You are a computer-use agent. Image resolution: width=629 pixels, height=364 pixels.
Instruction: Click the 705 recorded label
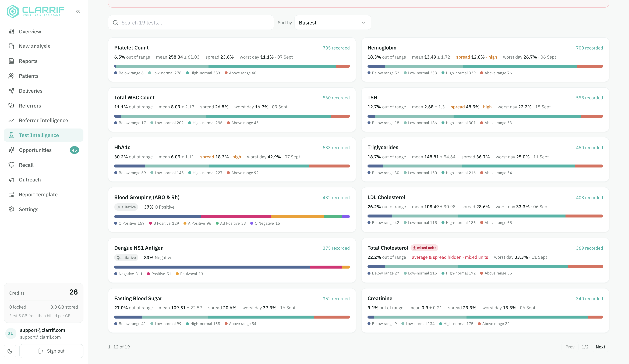point(336,48)
